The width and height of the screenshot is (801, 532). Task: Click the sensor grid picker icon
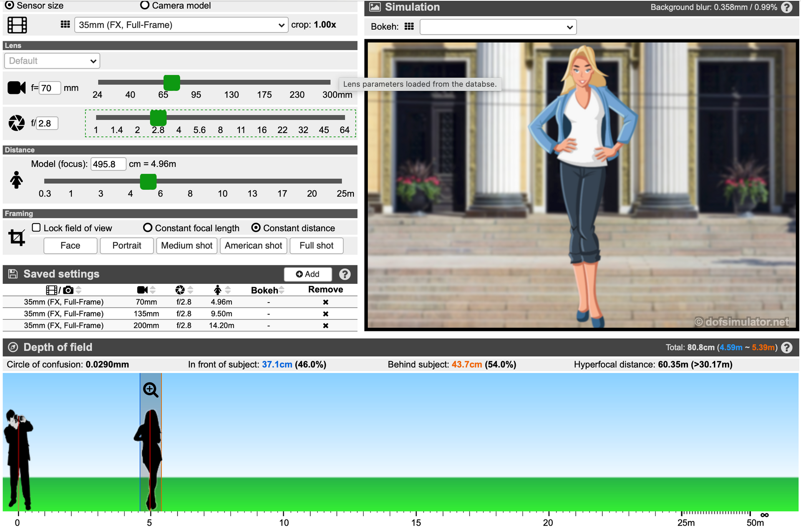65,25
